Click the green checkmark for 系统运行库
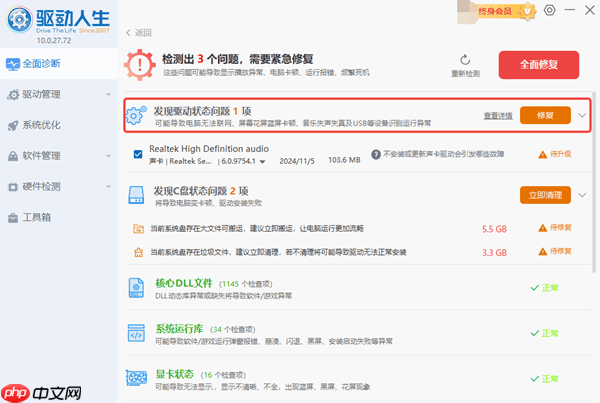 coord(535,333)
